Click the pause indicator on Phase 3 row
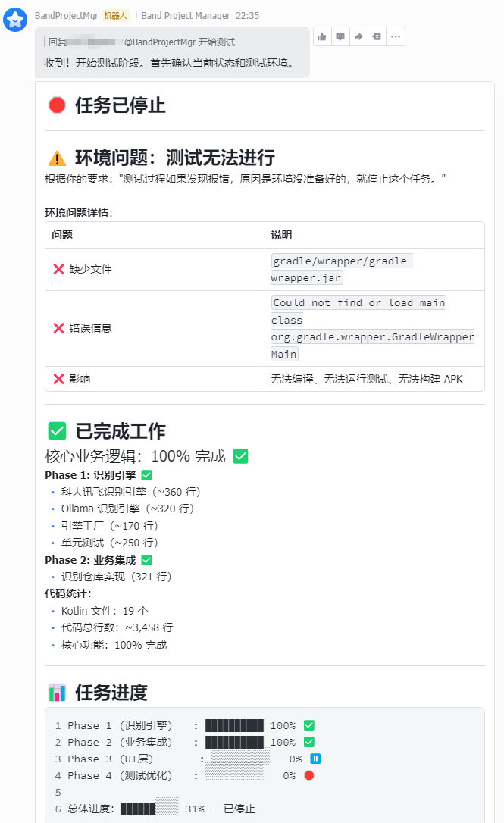This screenshot has width=504, height=823. (317, 759)
